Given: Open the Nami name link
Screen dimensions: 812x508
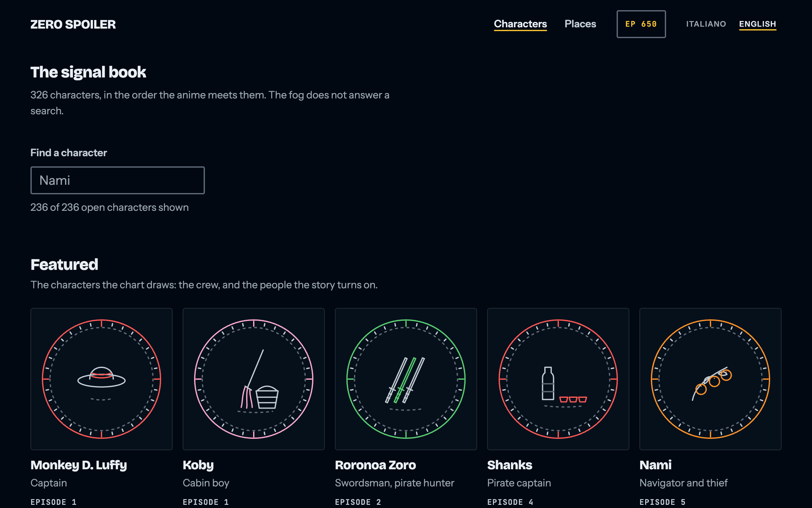Looking at the screenshot, I should pyautogui.click(x=655, y=465).
